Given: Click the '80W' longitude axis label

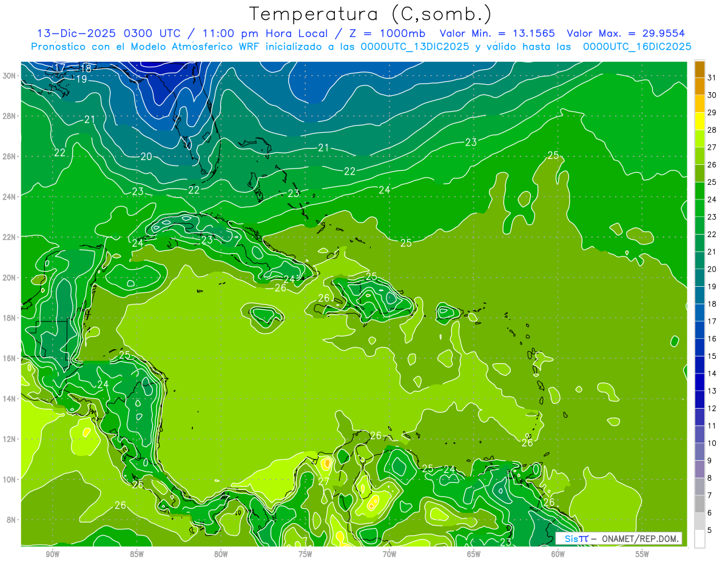Looking at the screenshot, I should [221, 554].
